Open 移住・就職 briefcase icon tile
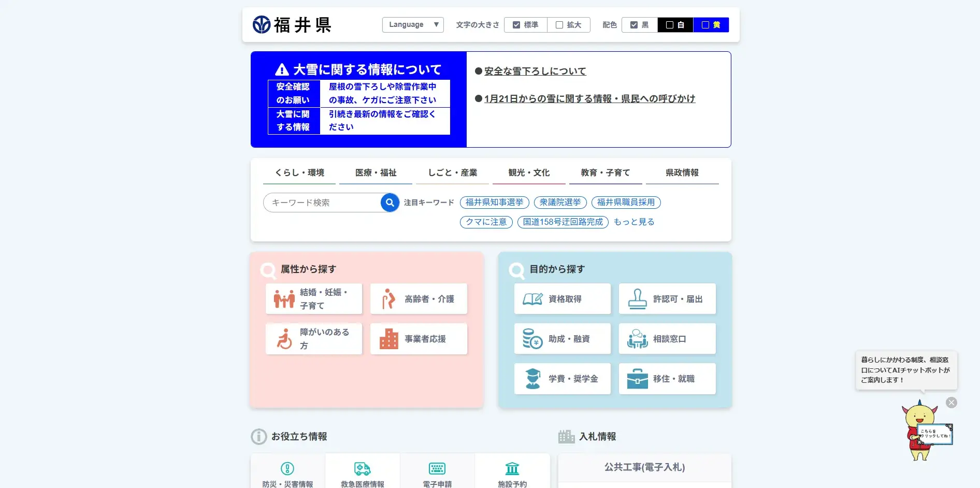Image resolution: width=980 pixels, height=488 pixels. (637, 379)
